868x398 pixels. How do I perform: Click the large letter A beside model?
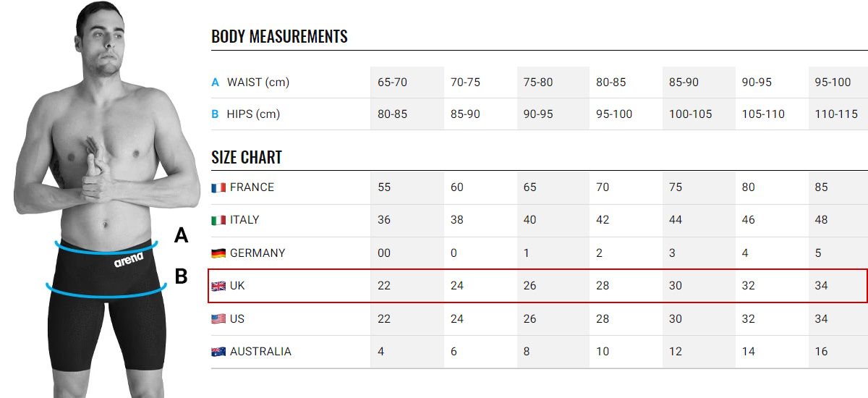[182, 235]
